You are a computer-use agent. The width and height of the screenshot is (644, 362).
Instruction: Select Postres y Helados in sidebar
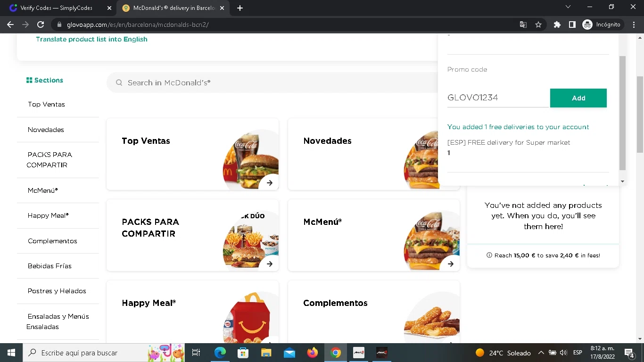[57, 291]
